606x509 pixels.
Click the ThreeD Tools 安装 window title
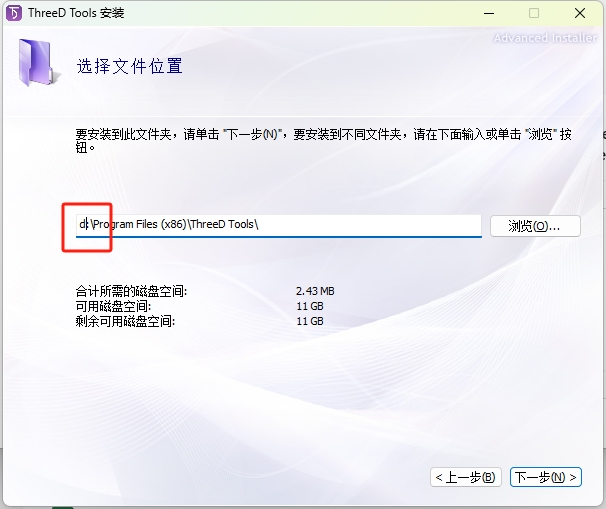76,13
